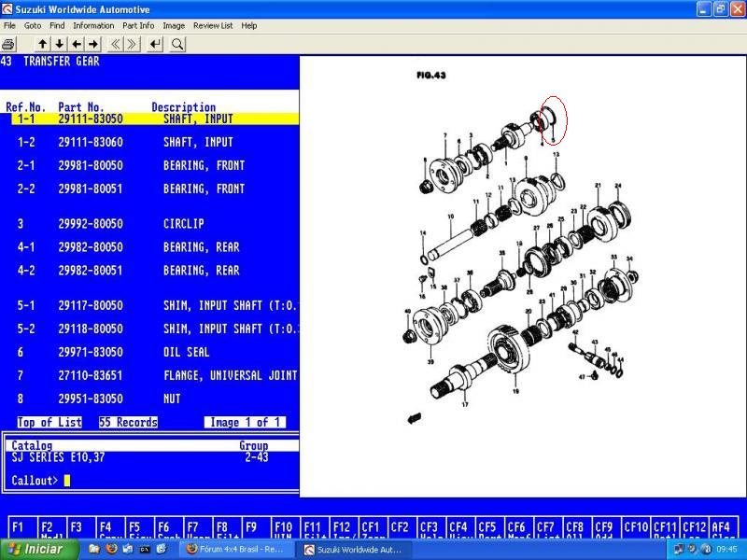Click the CF9 function key button
Screen dimensions: 747x560
(606, 527)
